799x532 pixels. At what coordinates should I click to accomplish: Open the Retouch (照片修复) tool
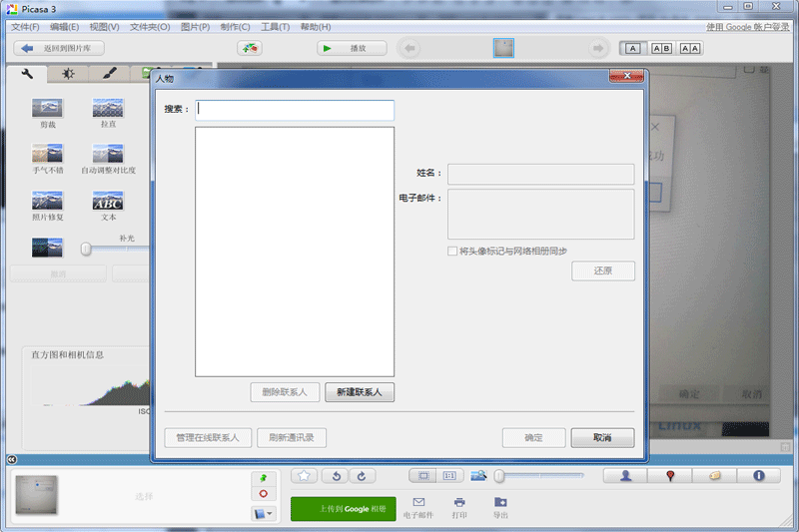coord(47,201)
